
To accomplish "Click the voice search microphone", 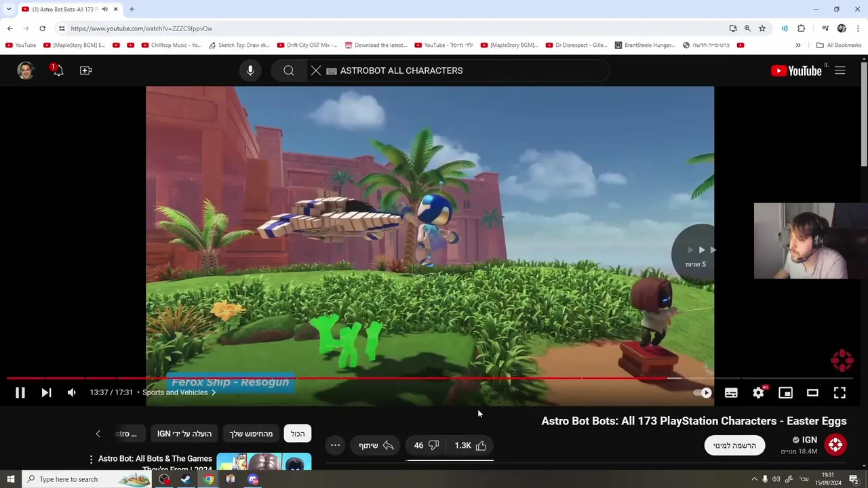I will click(250, 70).
